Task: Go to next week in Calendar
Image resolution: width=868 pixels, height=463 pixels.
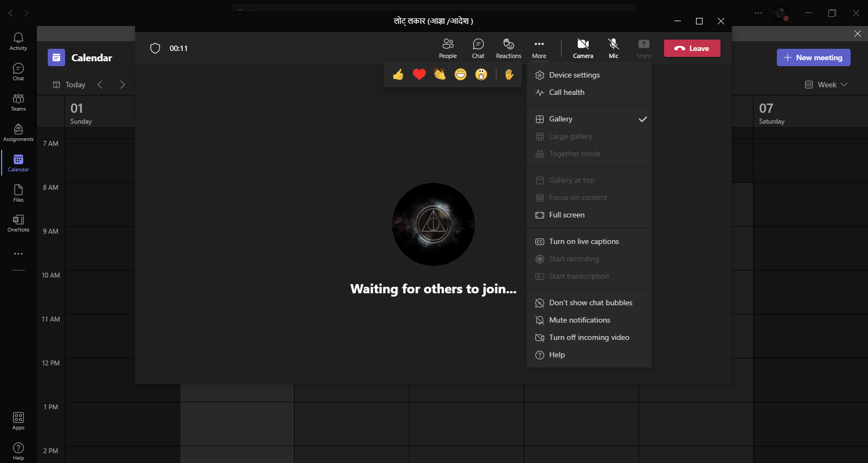Action: (x=123, y=85)
